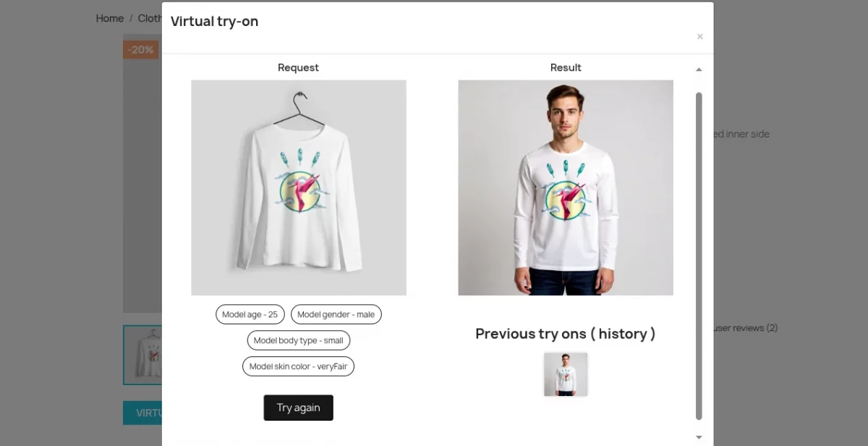Image resolution: width=868 pixels, height=446 pixels.
Task: Click the -20% discount badge
Action: click(x=140, y=49)
